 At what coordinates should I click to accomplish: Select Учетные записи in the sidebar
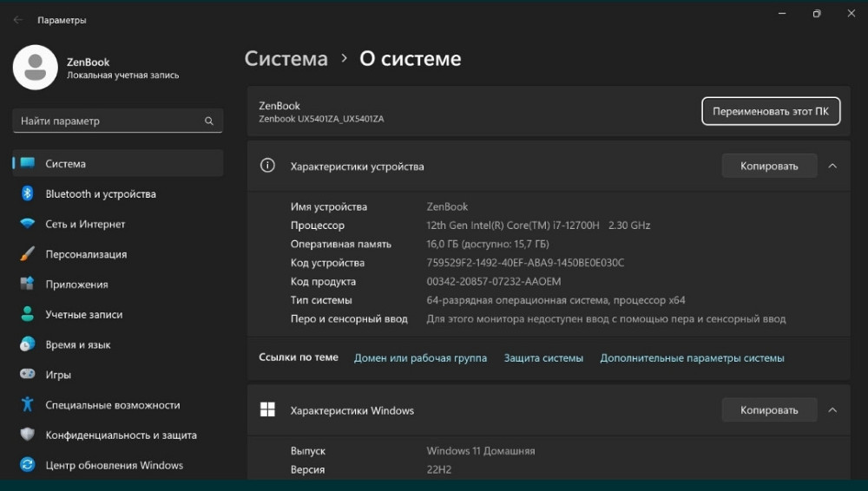(83, 315)
